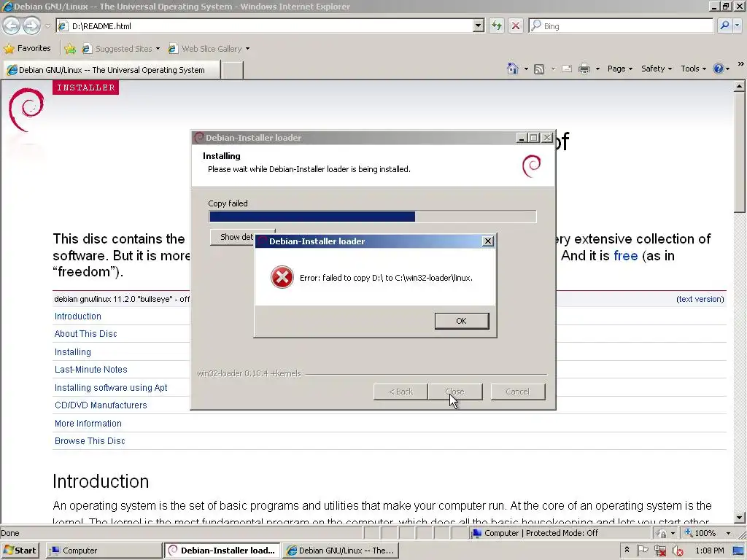
Task: Click the Debian swirl logo in installer header
Action: (x=532, y=166)
